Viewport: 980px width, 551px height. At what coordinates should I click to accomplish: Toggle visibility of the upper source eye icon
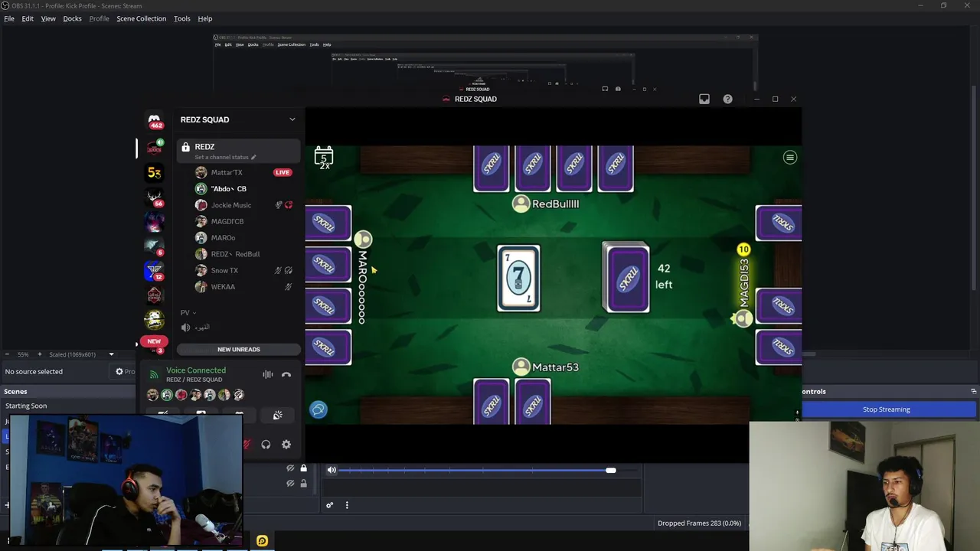click(290, 468)
